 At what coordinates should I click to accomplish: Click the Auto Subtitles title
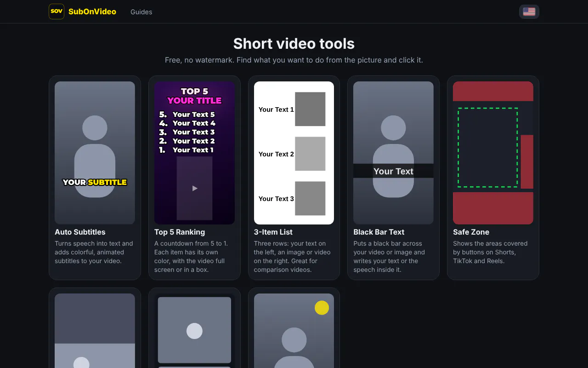click(80, 232)
